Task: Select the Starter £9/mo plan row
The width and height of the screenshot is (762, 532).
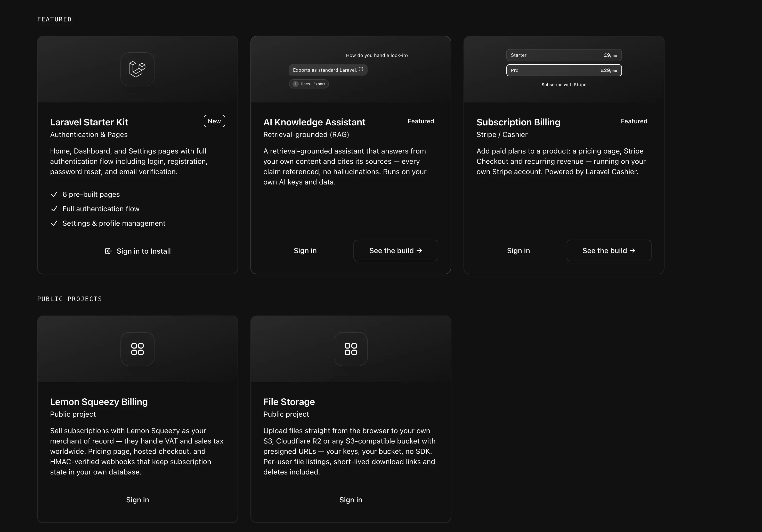Action: (x=564, y=55)
